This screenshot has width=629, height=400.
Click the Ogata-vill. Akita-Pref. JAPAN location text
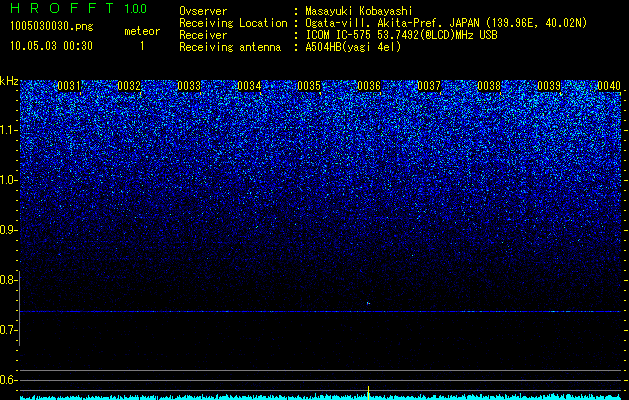click(393, 23)
